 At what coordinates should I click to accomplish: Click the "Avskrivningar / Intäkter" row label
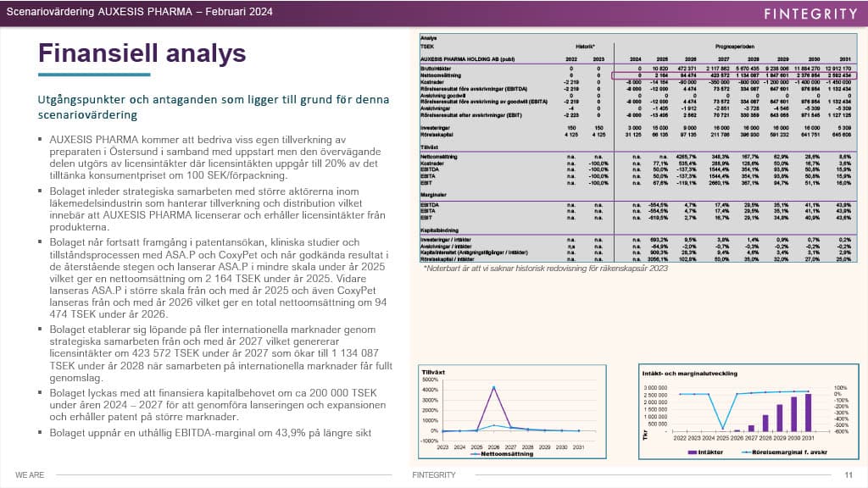click(447, 247)
